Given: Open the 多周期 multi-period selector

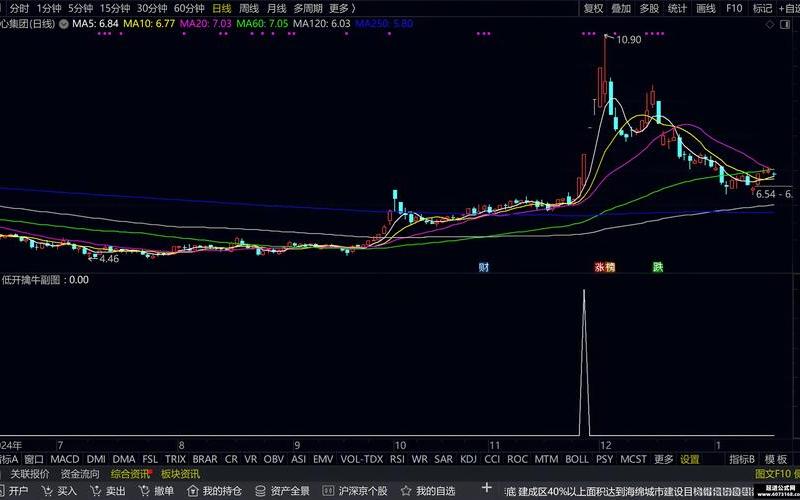Looking at the screenshot, I should pyautogui.click(x=308, y=8).
